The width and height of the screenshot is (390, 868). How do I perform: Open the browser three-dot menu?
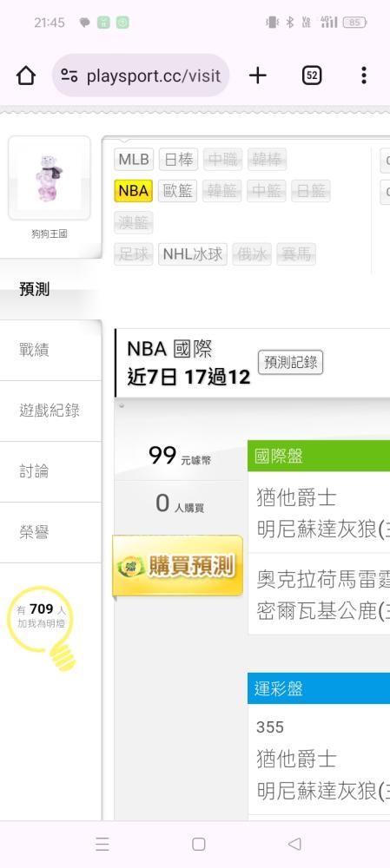[363, 76]
